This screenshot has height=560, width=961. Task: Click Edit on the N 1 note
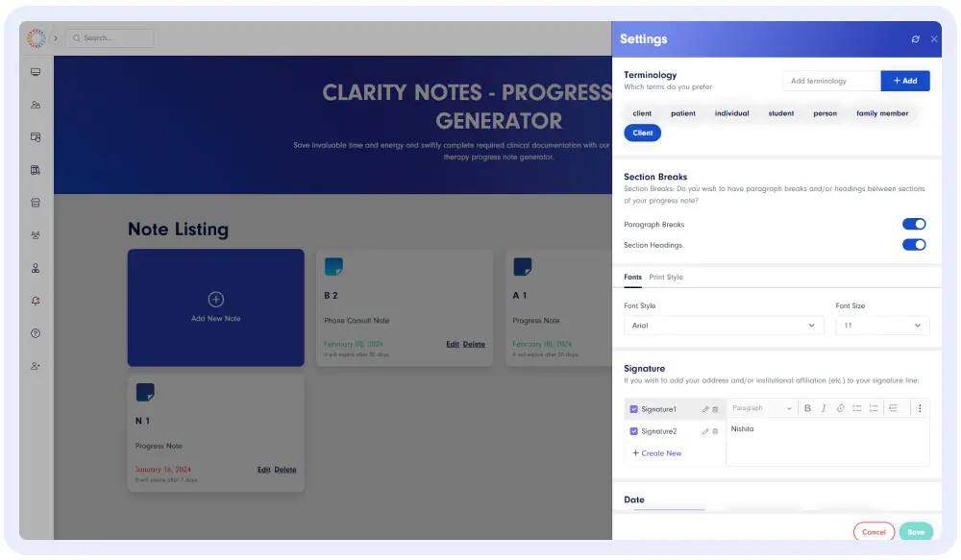point(263,470)
